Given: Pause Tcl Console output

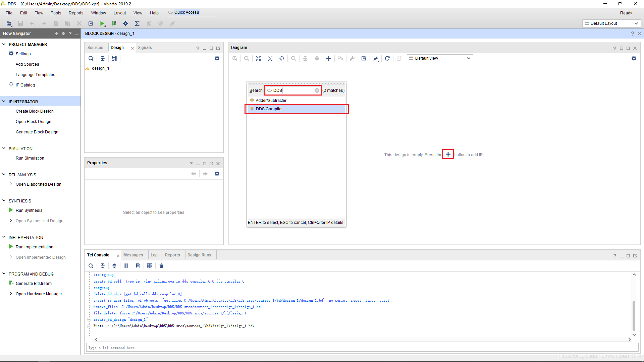Looking at the screenshot, I should pos(126,266).
